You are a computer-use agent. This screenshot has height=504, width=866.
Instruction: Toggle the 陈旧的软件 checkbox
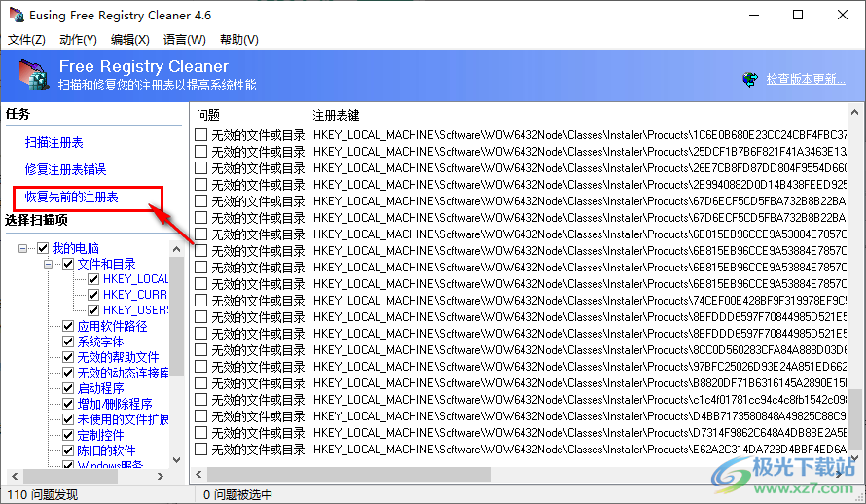point(68,450)
